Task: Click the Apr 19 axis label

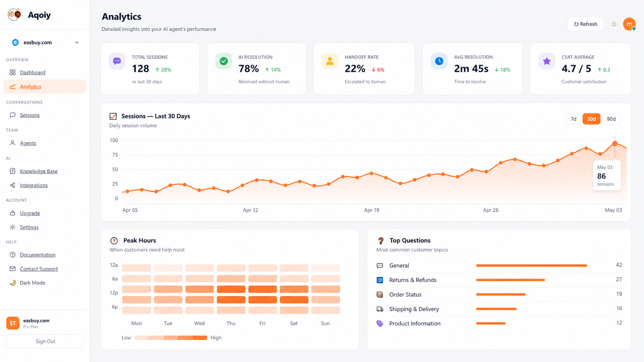Action: pos(372,210)
